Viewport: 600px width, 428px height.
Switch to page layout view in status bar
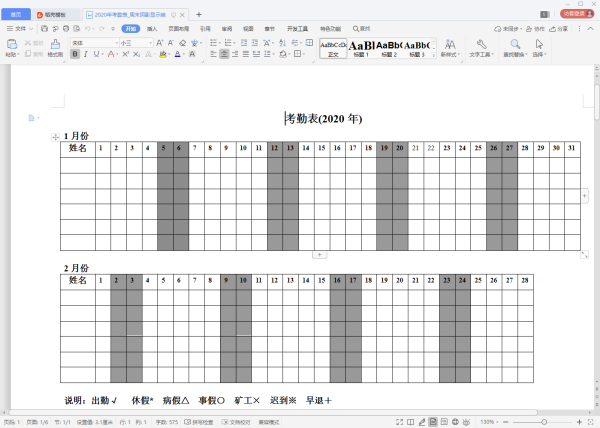433,422
